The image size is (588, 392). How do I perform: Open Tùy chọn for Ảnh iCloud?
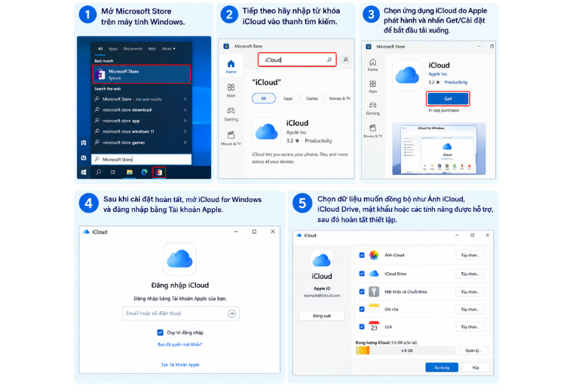(x=470, y=255)
